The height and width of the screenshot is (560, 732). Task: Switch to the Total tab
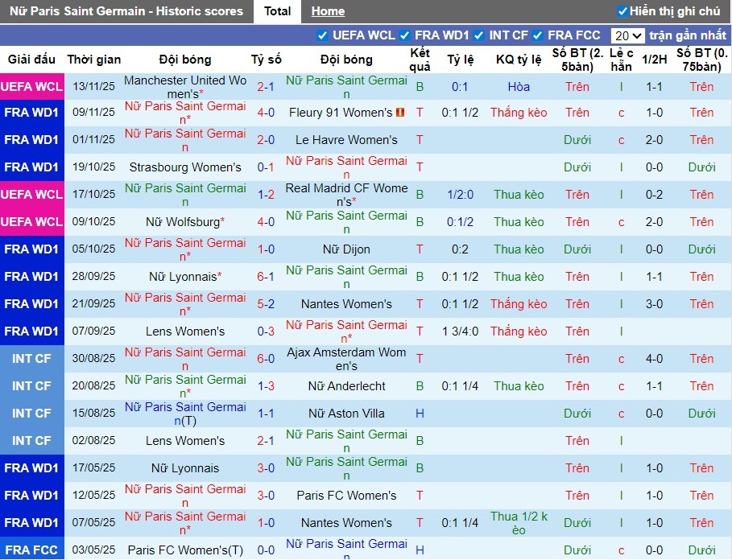(278, 11)
